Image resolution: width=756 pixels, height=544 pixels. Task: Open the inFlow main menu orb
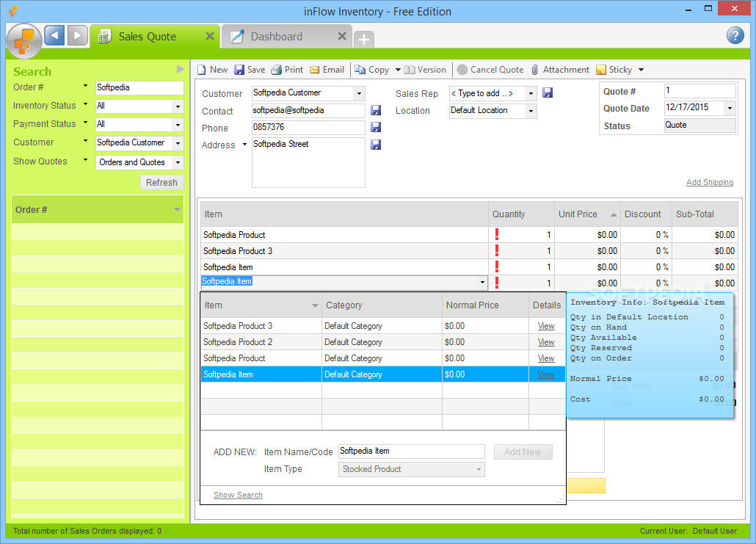pos(24,41)
